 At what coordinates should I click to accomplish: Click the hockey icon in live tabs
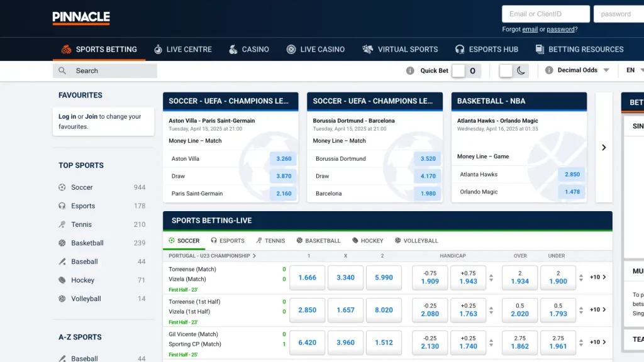355,241
